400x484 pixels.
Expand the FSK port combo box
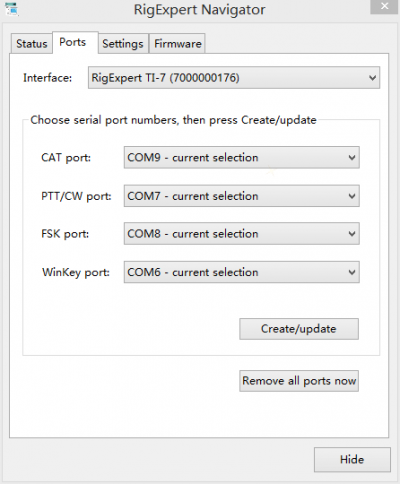[242, 234]
